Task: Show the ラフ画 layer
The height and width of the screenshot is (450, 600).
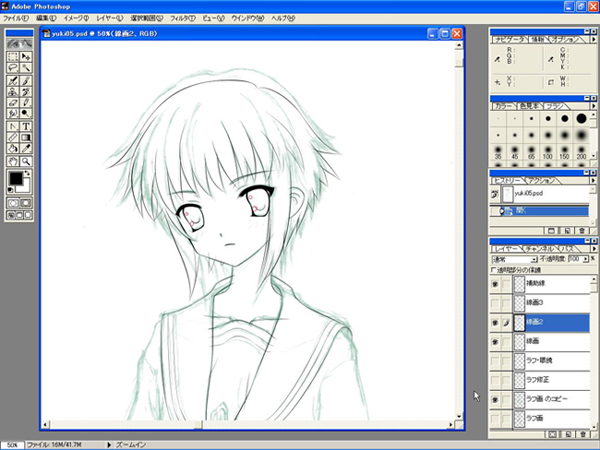Action: click(495, 418)
